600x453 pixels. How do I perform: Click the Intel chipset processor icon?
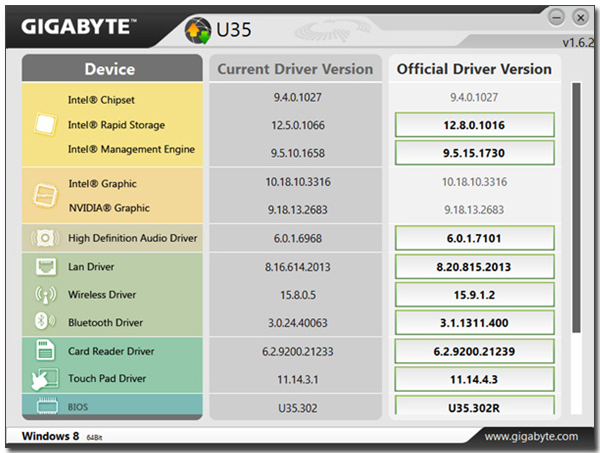[45, 124]
